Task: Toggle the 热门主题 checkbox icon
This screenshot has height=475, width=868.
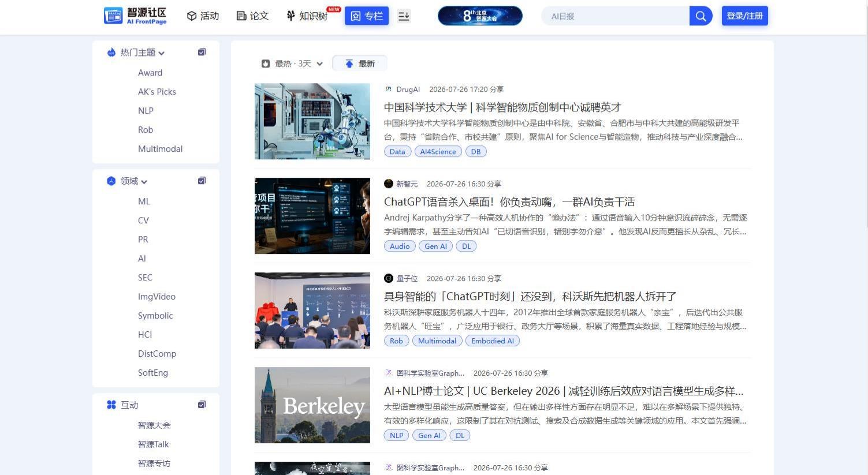Action: (x=202, y=52)
